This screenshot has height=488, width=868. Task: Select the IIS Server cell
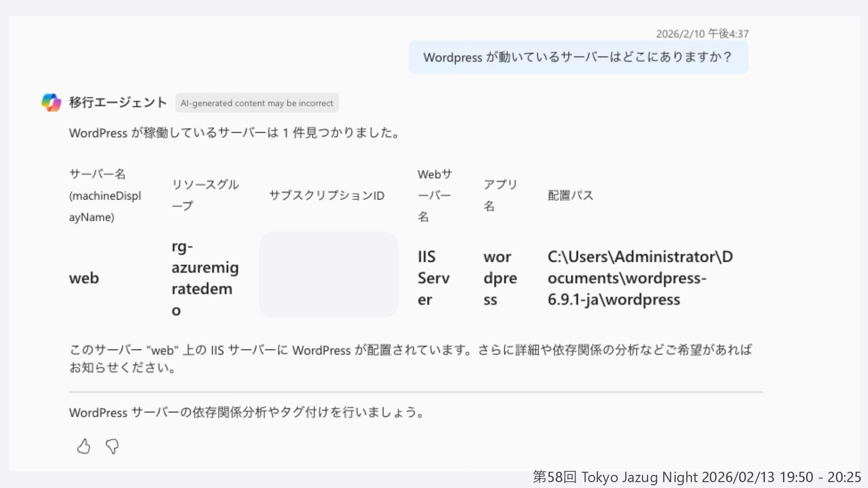pos(433,278)
